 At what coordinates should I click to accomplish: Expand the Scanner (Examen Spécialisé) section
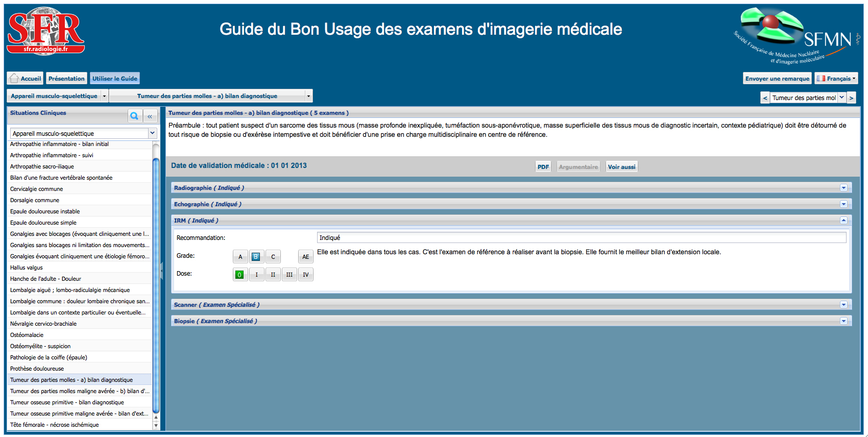pyautogui.click(x=843, y=305)
